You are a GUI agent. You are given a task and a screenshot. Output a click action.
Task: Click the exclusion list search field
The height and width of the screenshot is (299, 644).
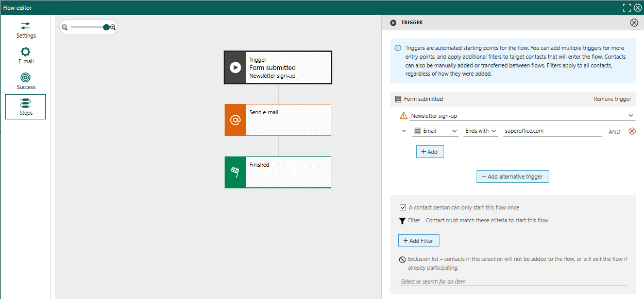point(514,282)
